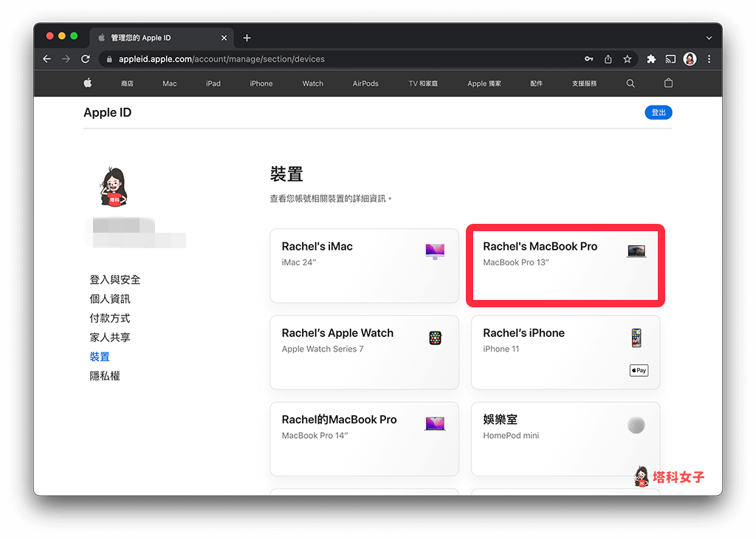The image size is (756, 540).
Task: Click the cast icon in Chrome toolbar
Action: click(670, 59)
